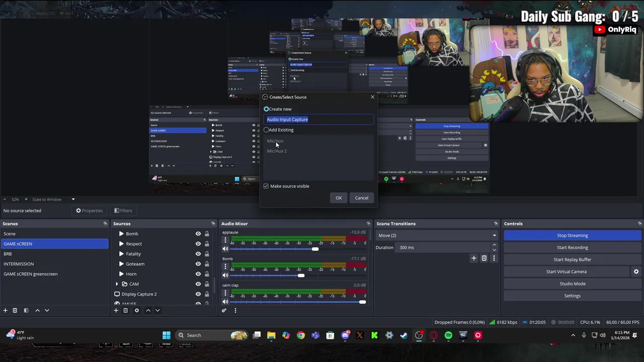
Task: Hide the Respect source
Action: click(x=198, y=244)
